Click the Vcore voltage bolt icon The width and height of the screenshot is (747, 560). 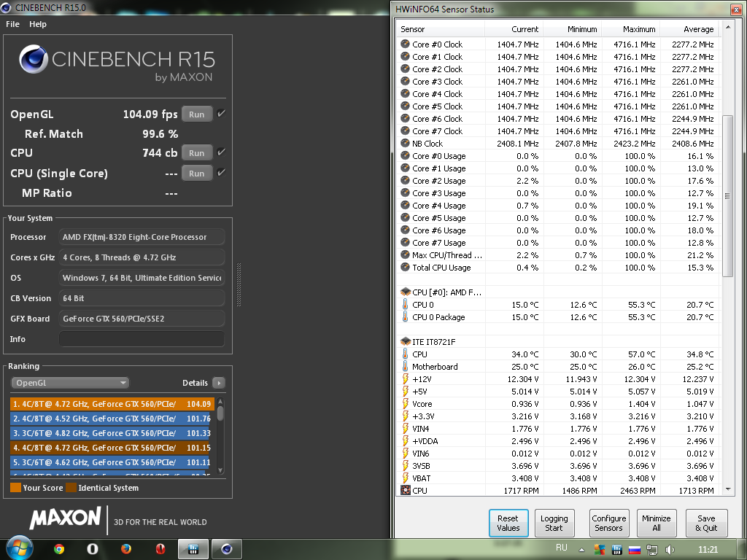tap(405, 403)
